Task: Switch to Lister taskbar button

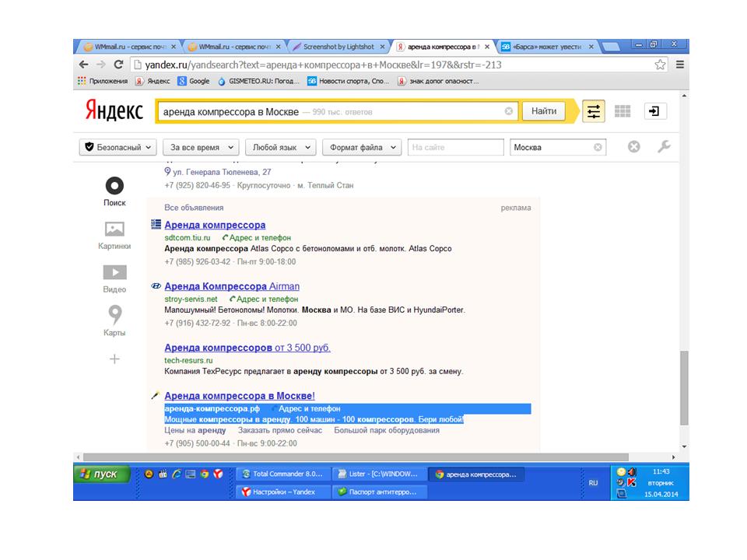Action: (379, 474)
